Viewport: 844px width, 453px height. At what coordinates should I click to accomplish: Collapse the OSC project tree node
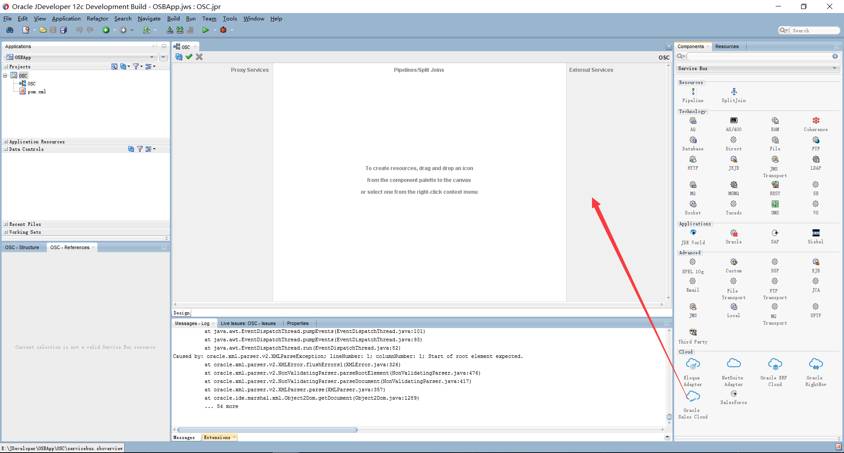coord(5,76)
